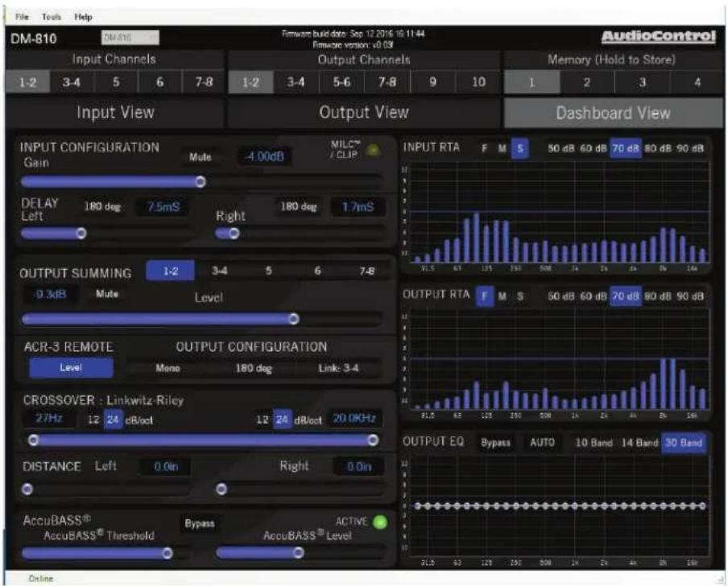Set Input RTA speed to F
Viewport: 728px width, 586px height.
tap(484, 148)
